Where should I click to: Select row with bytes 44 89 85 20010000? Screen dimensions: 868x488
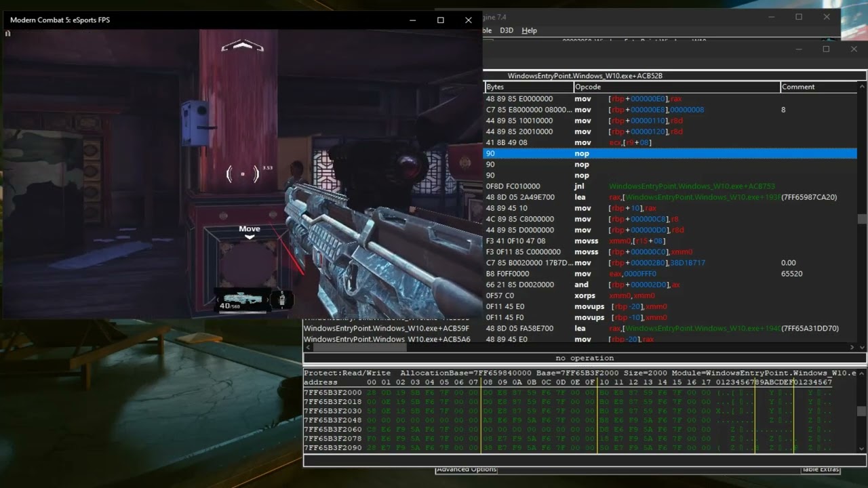click(670, 131)
